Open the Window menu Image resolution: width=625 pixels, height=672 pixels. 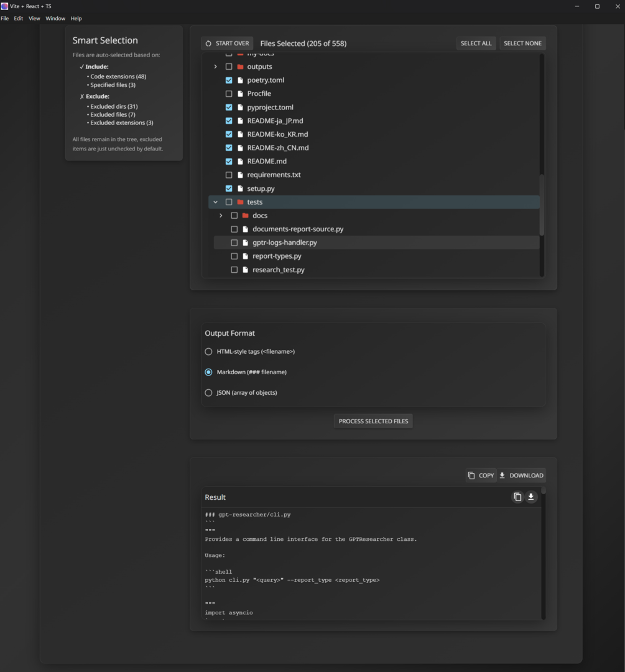pyautogui.click(x=55, y=19)
